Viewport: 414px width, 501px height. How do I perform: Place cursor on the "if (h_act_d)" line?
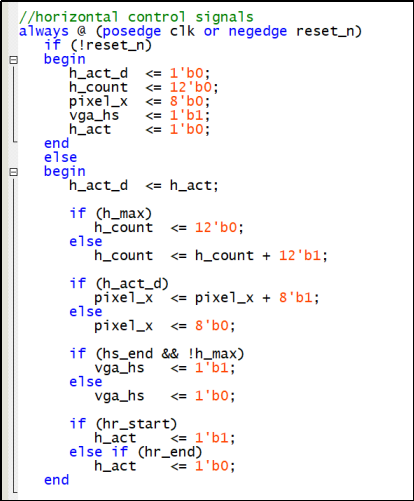pyautogui.click(x=119, y=284)
